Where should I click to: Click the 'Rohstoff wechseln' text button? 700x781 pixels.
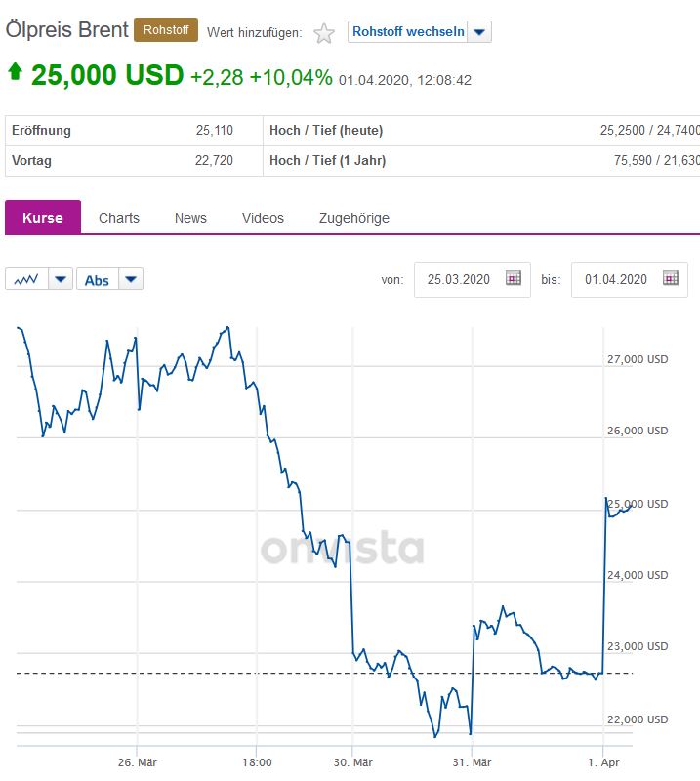pyautogui.click(x=408, y=32)
